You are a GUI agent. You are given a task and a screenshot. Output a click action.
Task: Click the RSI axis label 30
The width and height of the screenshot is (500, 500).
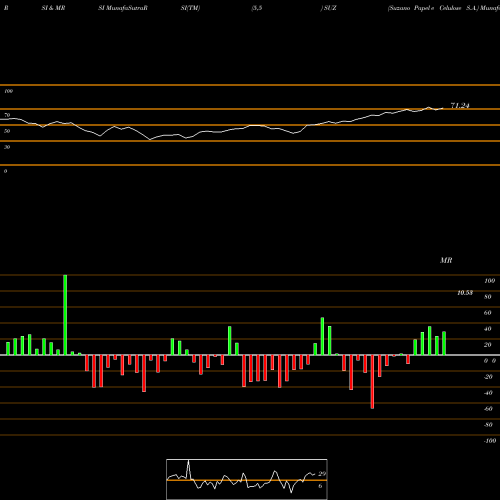pyautogui.click(x=7, y=147)
